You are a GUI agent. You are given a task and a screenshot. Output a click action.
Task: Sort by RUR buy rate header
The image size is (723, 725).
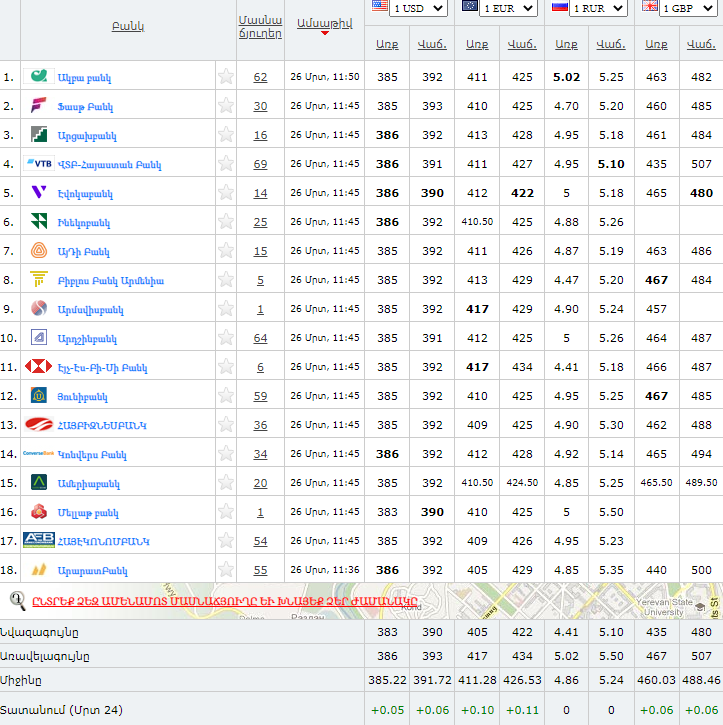(x=566, y=44)
